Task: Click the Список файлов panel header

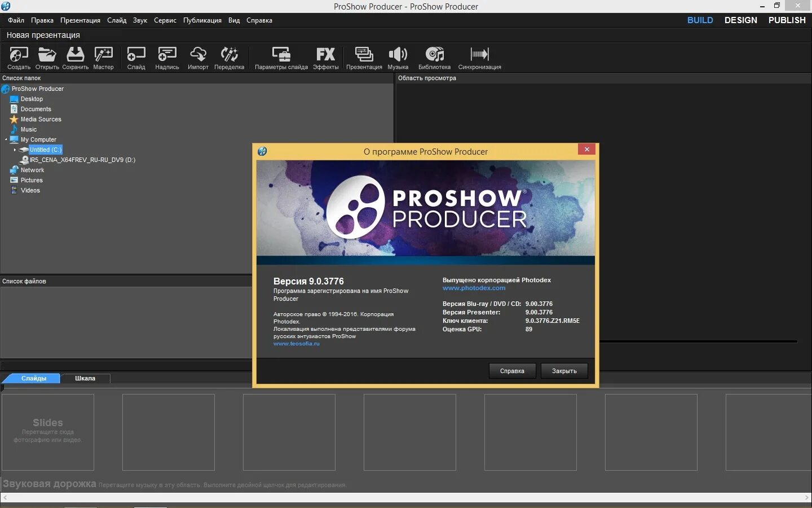Action: click(24, 281)
